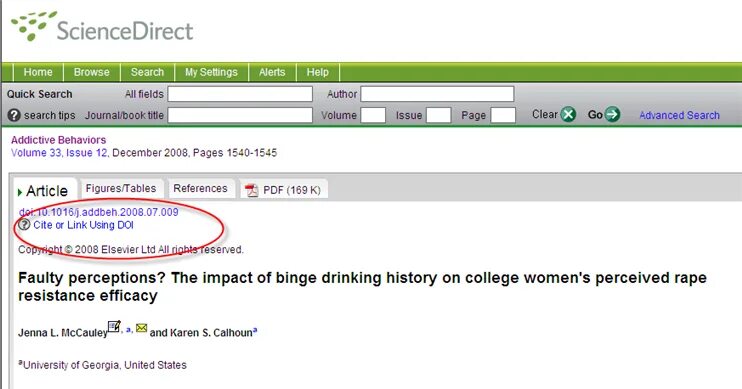The image size is (742, 389).
Task: Switch to the References tab
Action: (200, 188)
